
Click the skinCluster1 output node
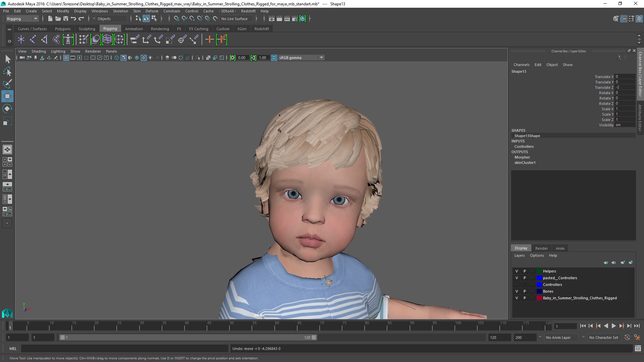click(525, 163)
